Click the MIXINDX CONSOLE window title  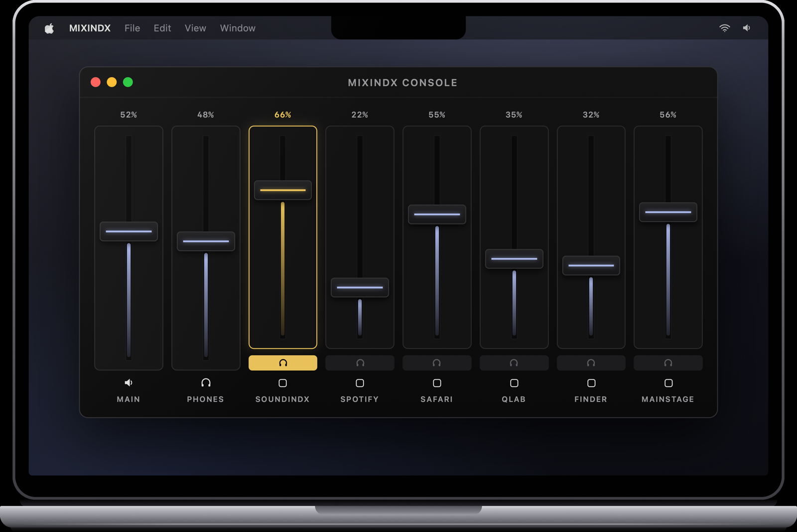(402, 83)
